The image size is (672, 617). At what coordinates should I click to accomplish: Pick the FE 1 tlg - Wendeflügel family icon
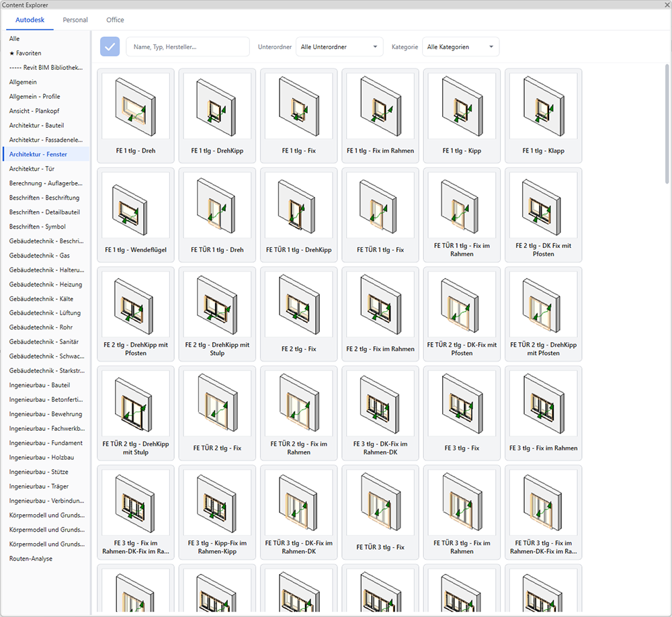coord(136,206)
